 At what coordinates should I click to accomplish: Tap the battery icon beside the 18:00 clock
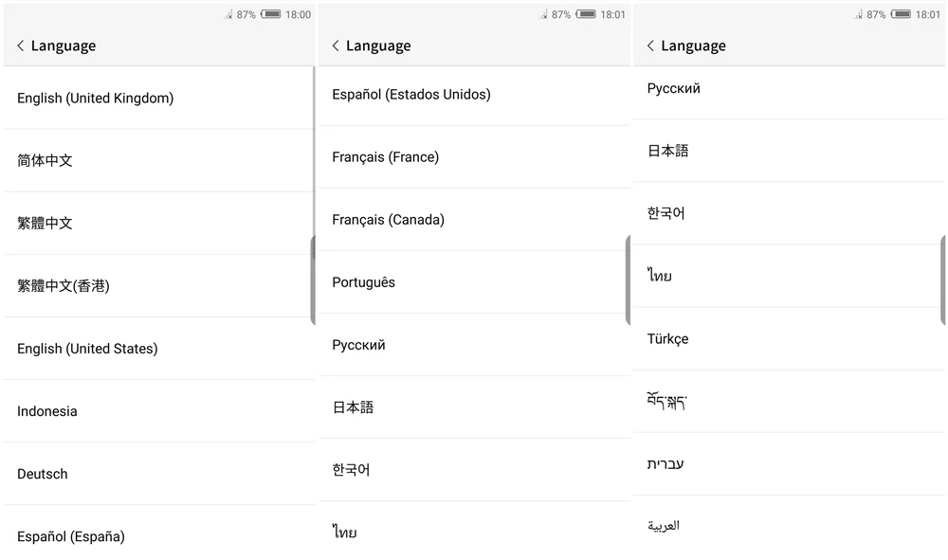(x=271, y=14)
